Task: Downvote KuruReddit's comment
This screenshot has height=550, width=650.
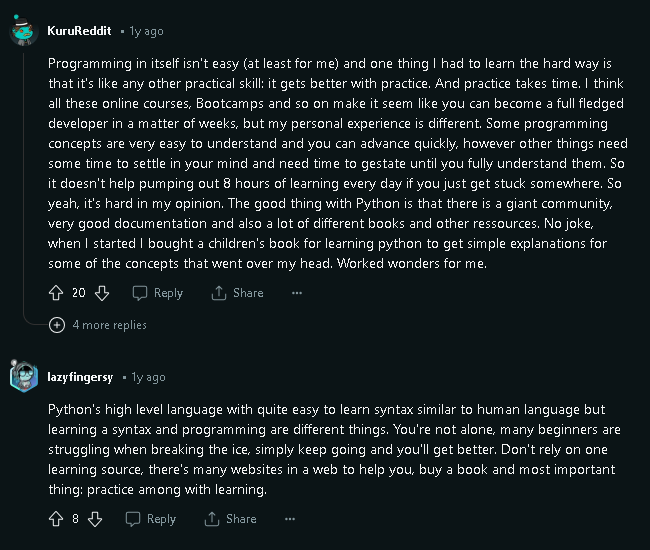Action: [x=102, y=293]
